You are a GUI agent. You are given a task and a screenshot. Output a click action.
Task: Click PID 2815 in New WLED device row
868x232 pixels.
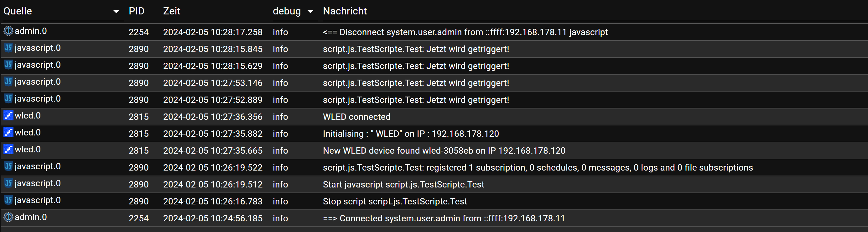138,151
